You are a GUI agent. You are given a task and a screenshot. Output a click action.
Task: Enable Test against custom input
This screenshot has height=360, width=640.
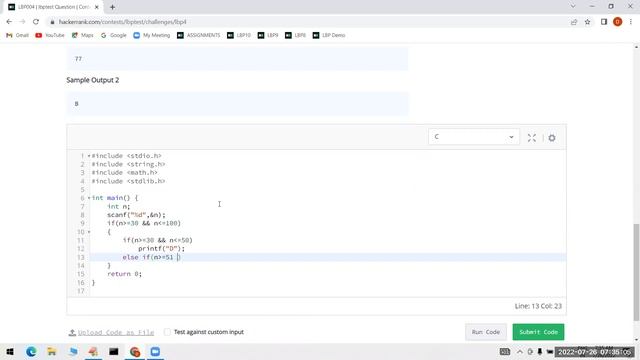(167, 332)
